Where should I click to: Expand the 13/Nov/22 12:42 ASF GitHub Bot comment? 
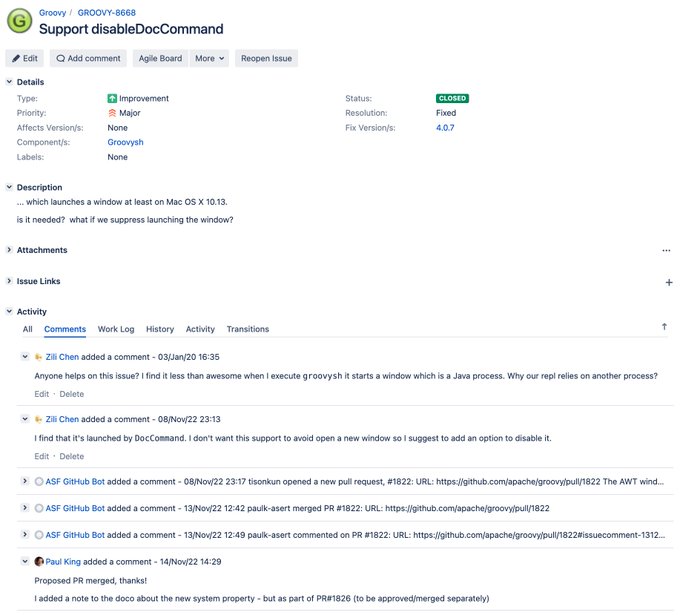pos(25,507)
